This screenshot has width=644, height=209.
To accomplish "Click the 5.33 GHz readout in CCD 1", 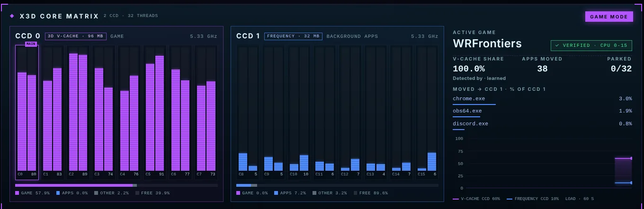I will pyautogui.click(x=425, y=36).
